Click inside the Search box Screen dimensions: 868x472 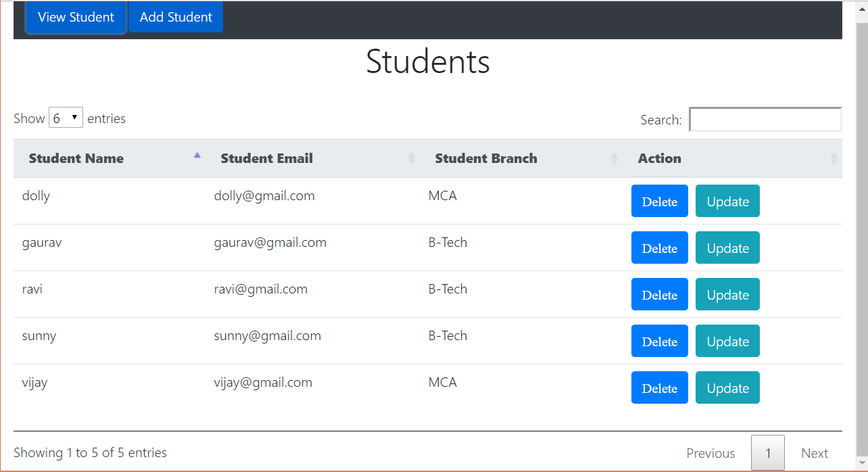click(x=765, y=119)
